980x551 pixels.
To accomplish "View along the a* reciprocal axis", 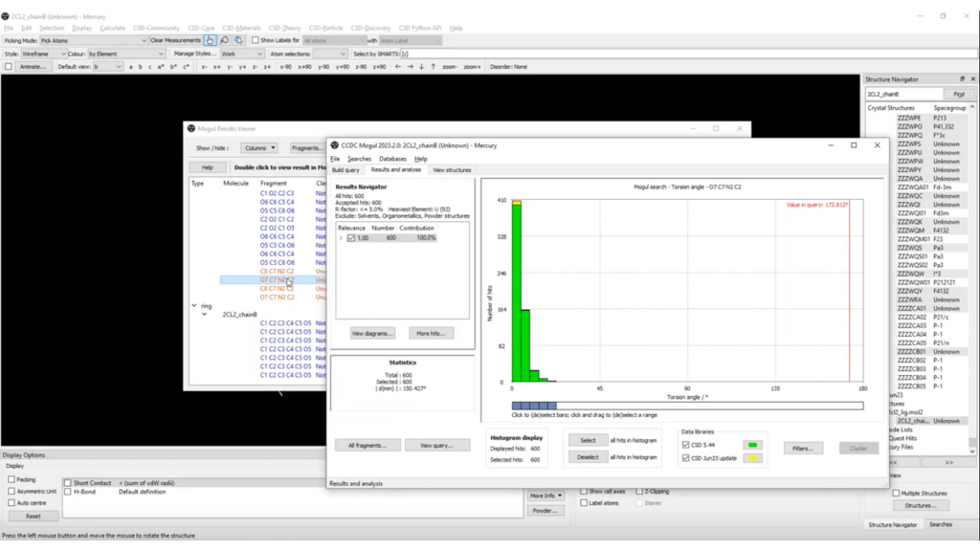I will click(160, 67).
